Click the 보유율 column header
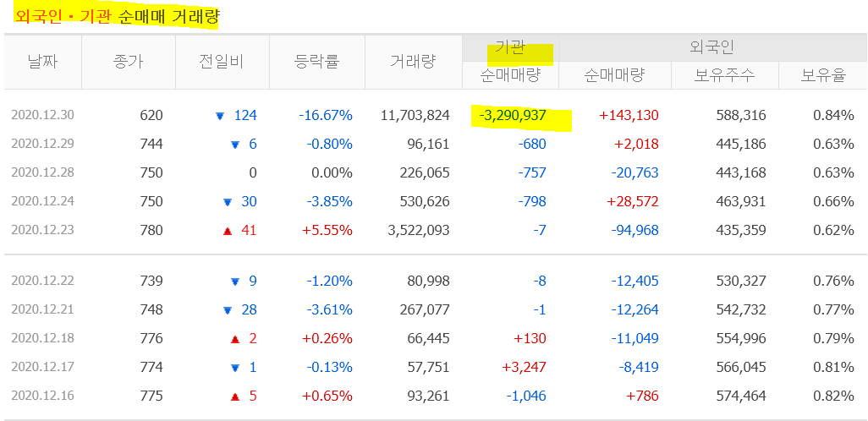Image resolution: width=868 pixels, height=421 pixels. tap(823, 76)
